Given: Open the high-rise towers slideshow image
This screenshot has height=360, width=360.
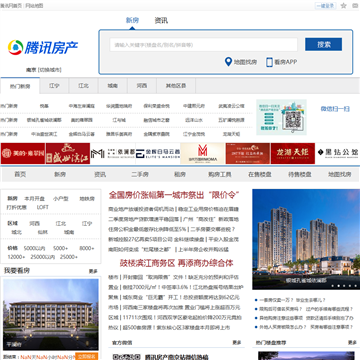Looking at the screenshot, I should tap(306, 239).
